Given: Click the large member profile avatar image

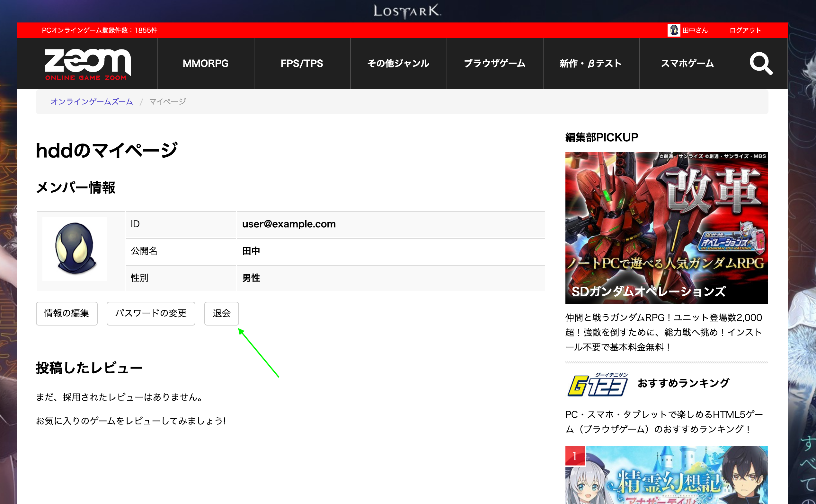Looking at the screenshot, I should (x=75, y=249).
